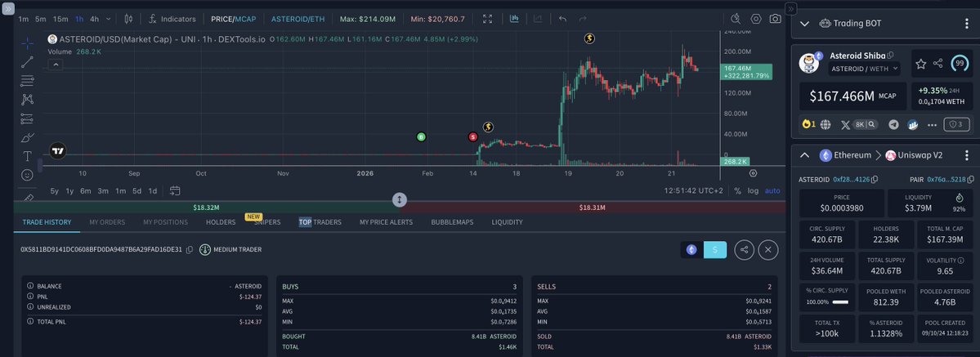Click the TradingView logo on the chart
Viewport: 980px width, 357px height.
tap(58, 150)
